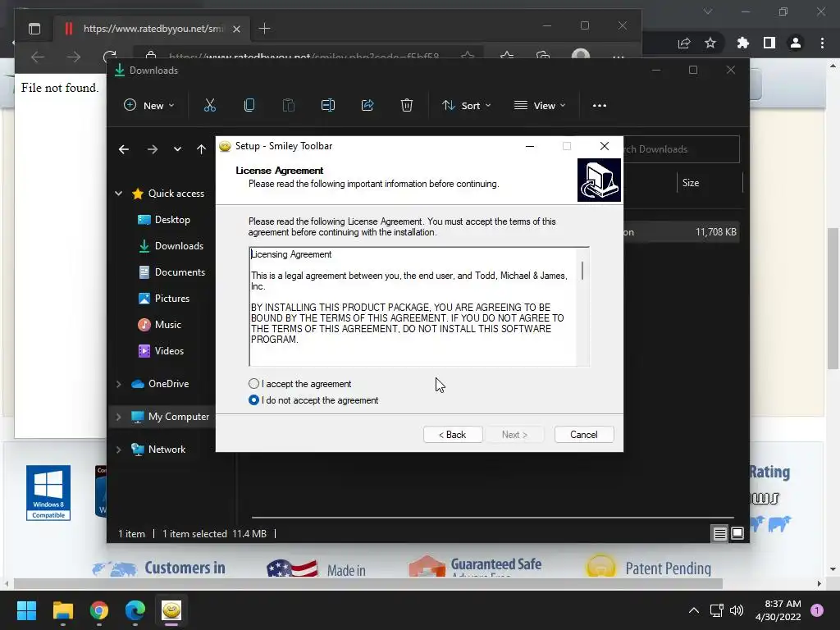Click the Cut scissors icon in Explorer
840x630 pixels.
coord(210,106)
